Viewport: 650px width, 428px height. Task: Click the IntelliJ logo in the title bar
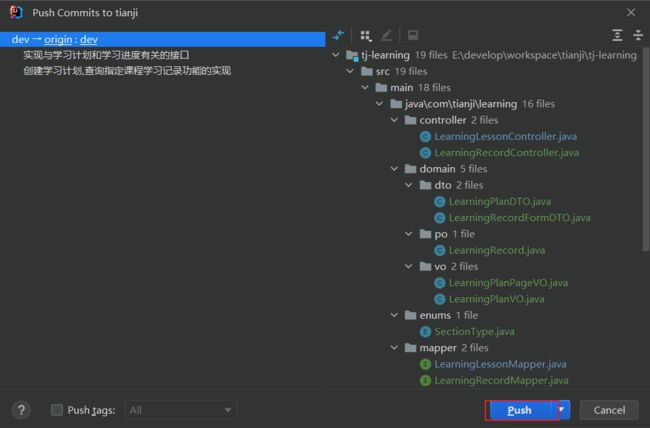(16, 12)
